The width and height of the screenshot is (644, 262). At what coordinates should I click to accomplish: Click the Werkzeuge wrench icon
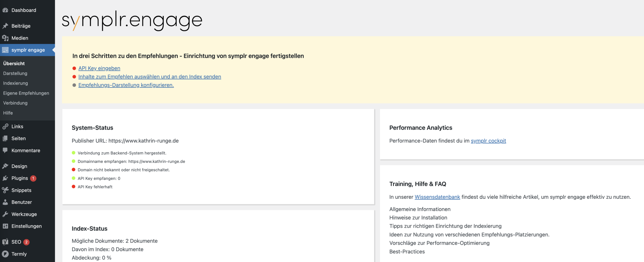5,214
